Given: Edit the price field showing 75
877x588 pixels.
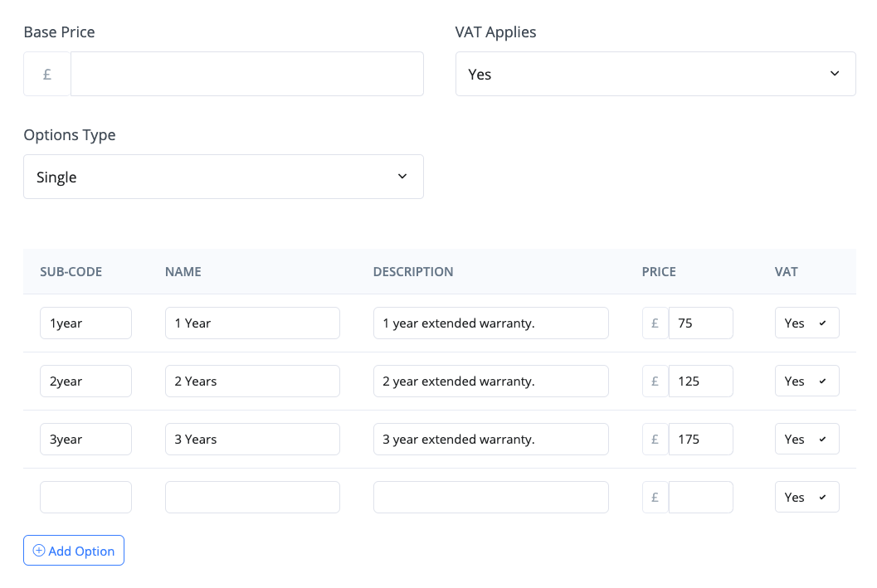Looking at the screenshot, I should 701,323.
